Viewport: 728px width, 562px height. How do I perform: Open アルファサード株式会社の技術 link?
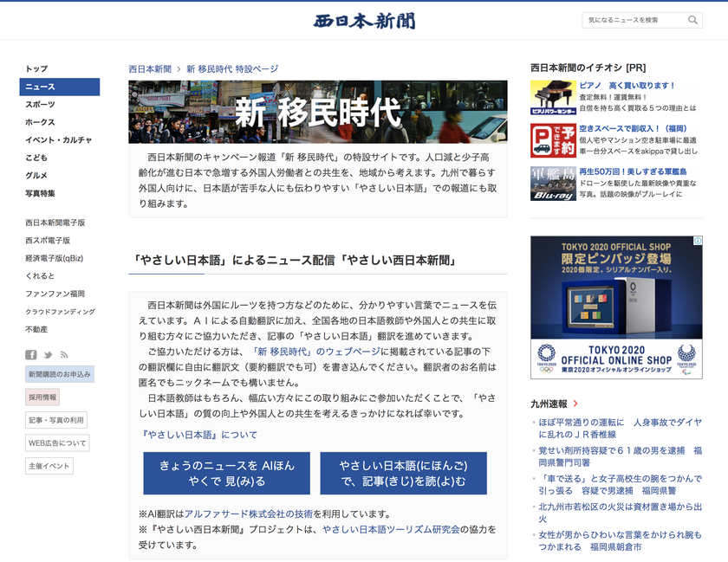click(x=249, y=514)
